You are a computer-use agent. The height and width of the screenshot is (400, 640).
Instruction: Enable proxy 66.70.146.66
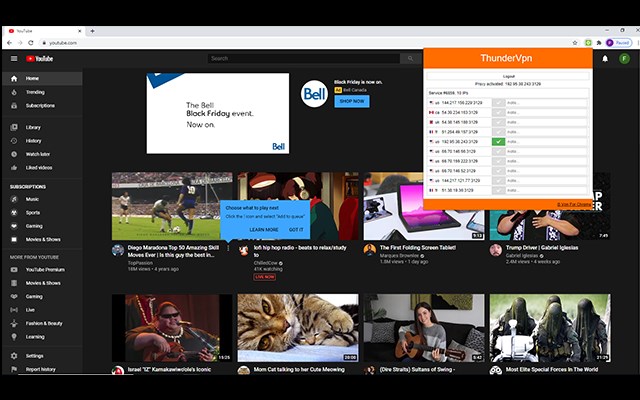(498, 151)
